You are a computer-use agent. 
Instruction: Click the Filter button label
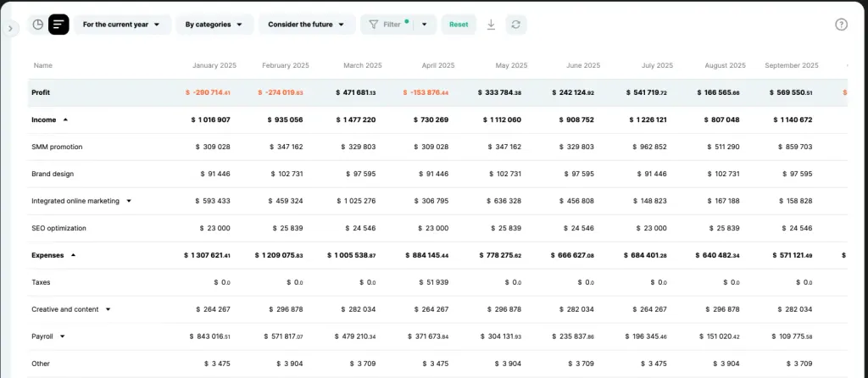(x=392, y=25)
